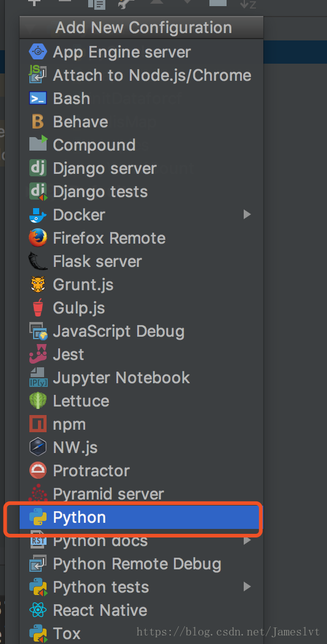The height and width of the screenshot is (644, 327).
Task: Click the Jest jester icon
Action: pyautogui.click(x=38, y=354)
